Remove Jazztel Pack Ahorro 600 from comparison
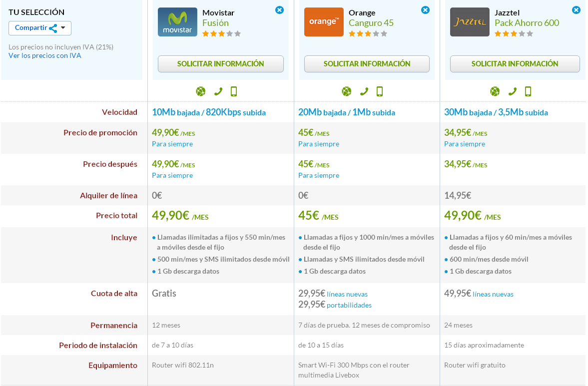The width and height of the screenshot is (588, 386). tap(576, 10)
